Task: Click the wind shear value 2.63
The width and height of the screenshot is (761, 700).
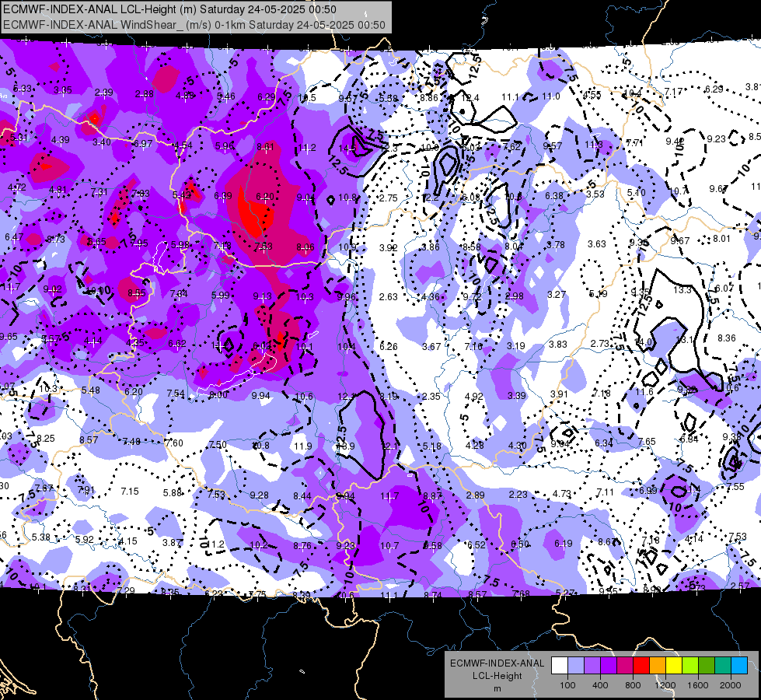Action: (388, 296)
